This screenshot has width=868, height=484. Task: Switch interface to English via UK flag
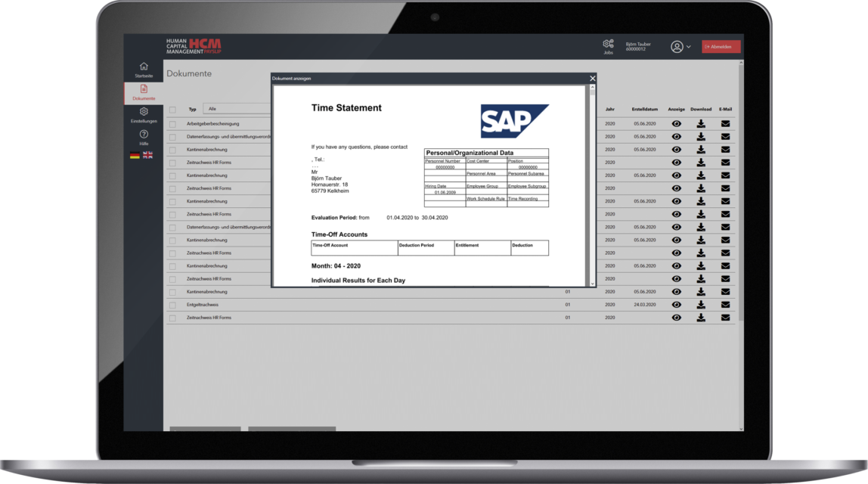click(147, 154)
